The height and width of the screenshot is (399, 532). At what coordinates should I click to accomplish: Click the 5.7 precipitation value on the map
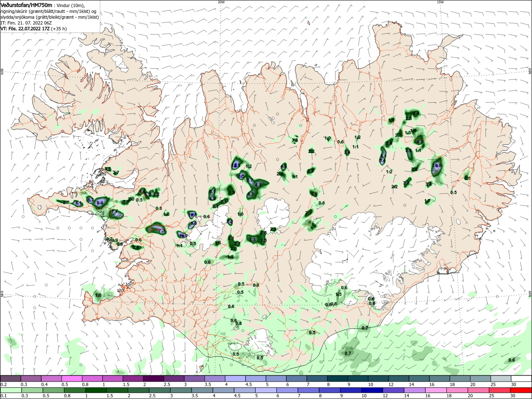point(250,180)
